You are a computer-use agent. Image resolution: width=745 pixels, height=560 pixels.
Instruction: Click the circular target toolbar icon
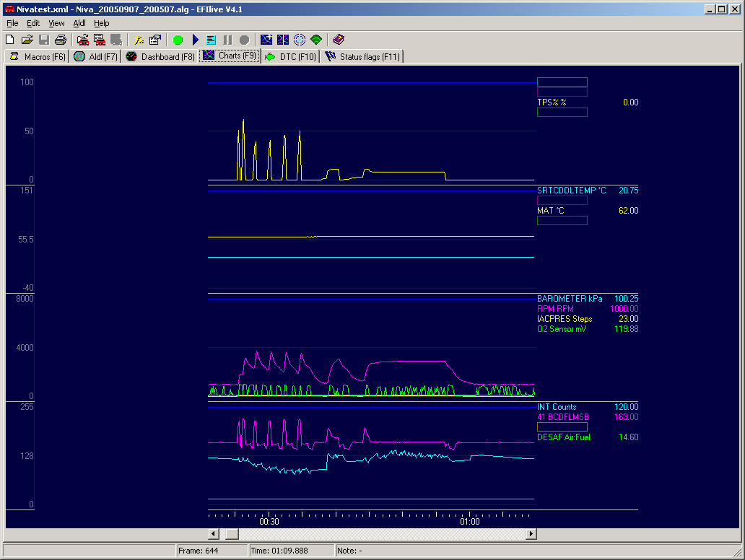pos(300,40)
